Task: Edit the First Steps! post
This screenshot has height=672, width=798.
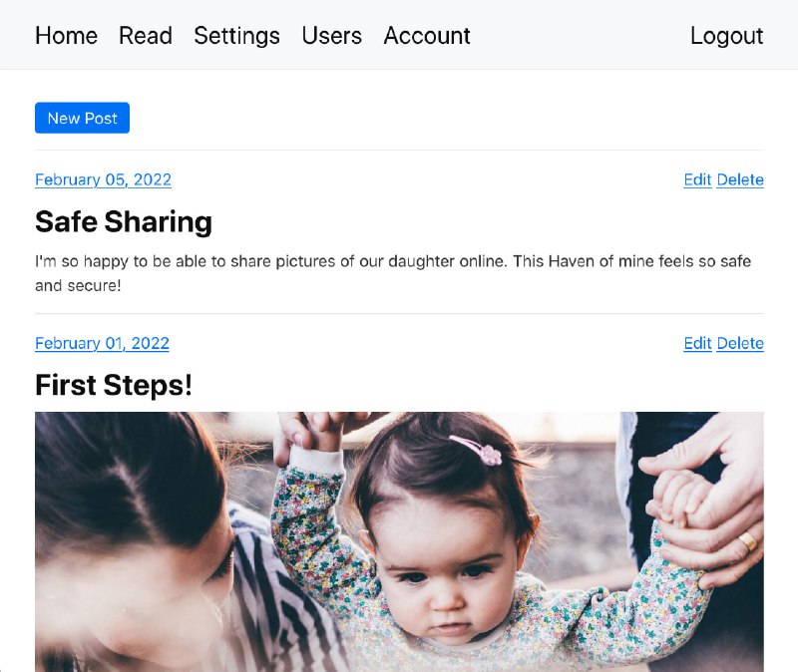Action: [697, 343]
